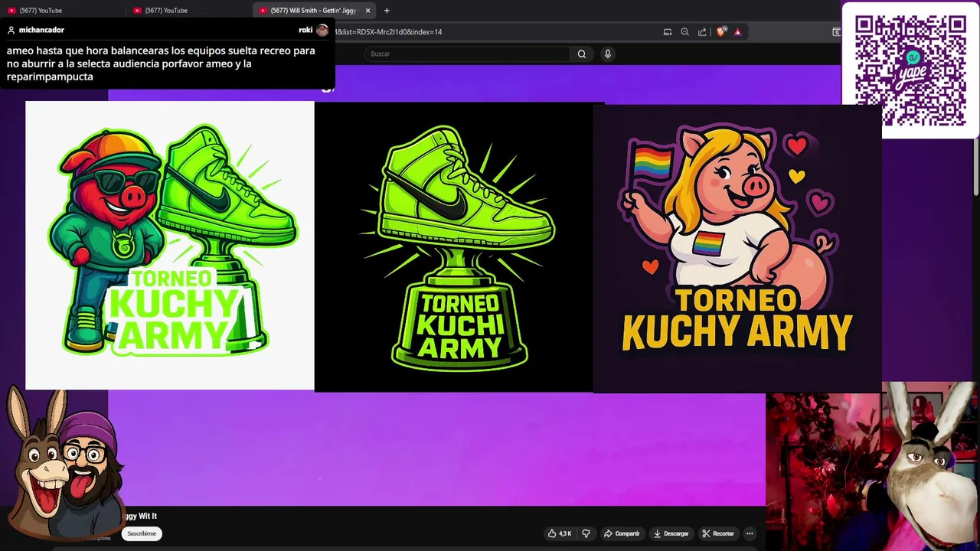The width and height of the screenshot is (980, 551).
Task: Click the zoom magnifier icon in address bar
Action: [684, 32]
